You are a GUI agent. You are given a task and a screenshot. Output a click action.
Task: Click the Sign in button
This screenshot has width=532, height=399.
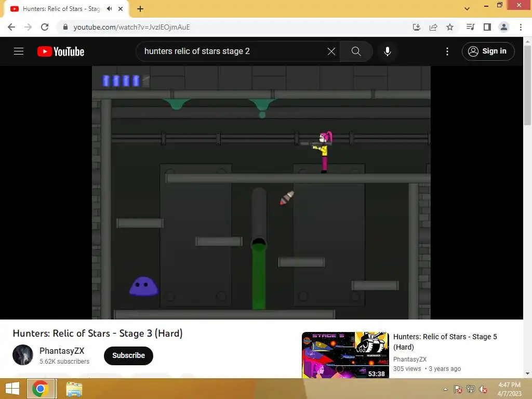(488, 51)
